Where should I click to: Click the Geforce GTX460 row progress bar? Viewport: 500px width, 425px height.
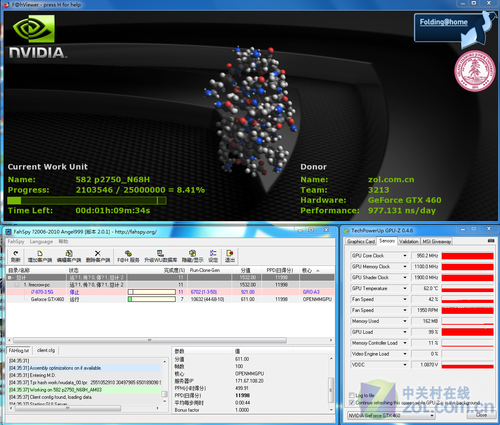coord(152,299)
